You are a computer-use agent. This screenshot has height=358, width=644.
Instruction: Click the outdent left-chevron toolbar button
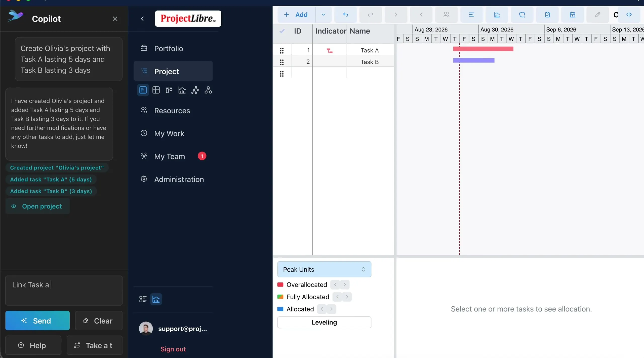click(421, 15)
